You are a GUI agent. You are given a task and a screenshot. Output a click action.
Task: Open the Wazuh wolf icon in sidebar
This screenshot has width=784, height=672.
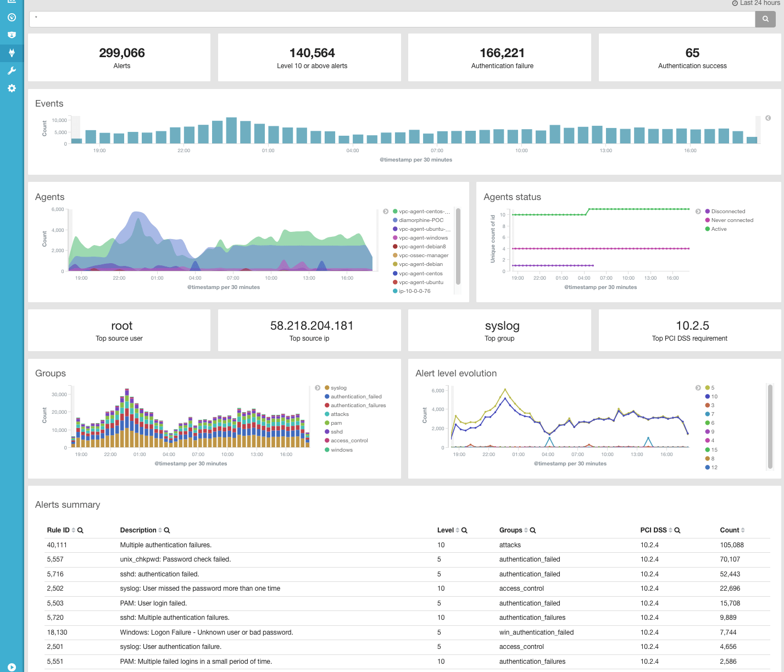(x=12, y=53)
